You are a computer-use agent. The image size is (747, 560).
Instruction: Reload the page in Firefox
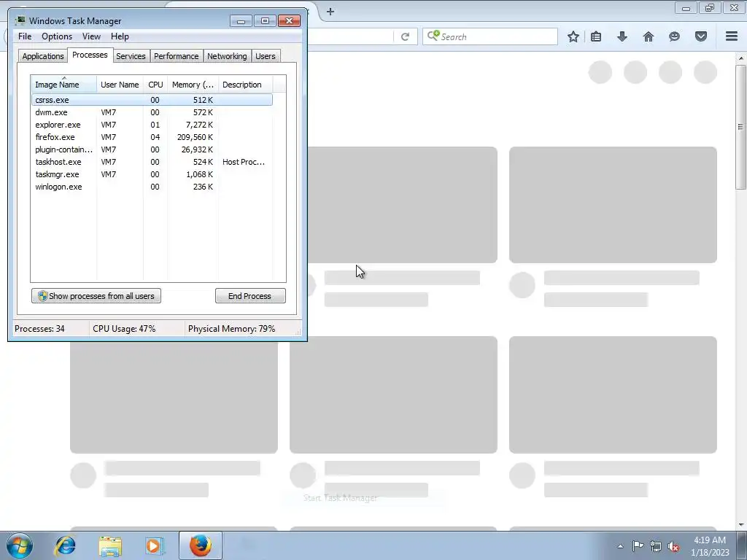point(405,36)
